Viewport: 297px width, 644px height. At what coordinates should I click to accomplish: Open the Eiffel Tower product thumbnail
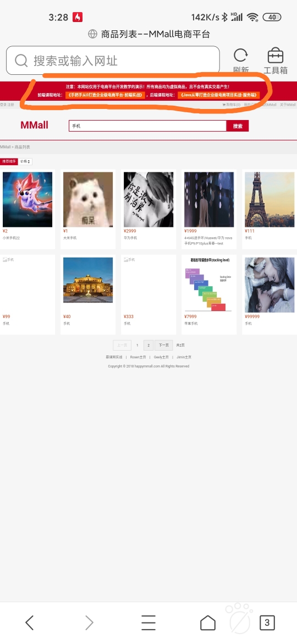pos(269,200)
